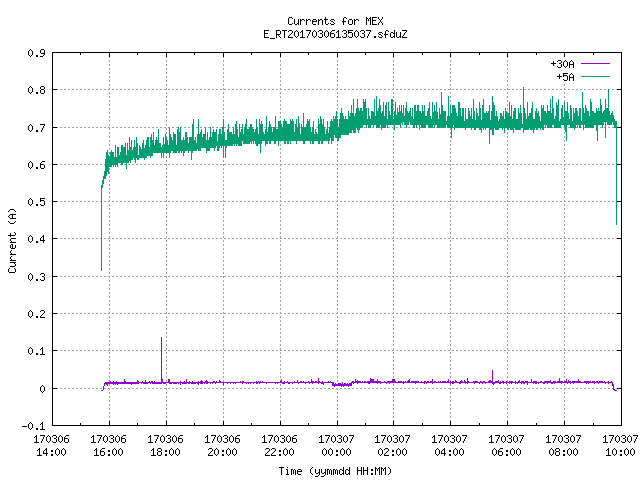Click the y-axis tick label 0.7
The height and width of the screenshot is (480, 640).
point(36,128)
